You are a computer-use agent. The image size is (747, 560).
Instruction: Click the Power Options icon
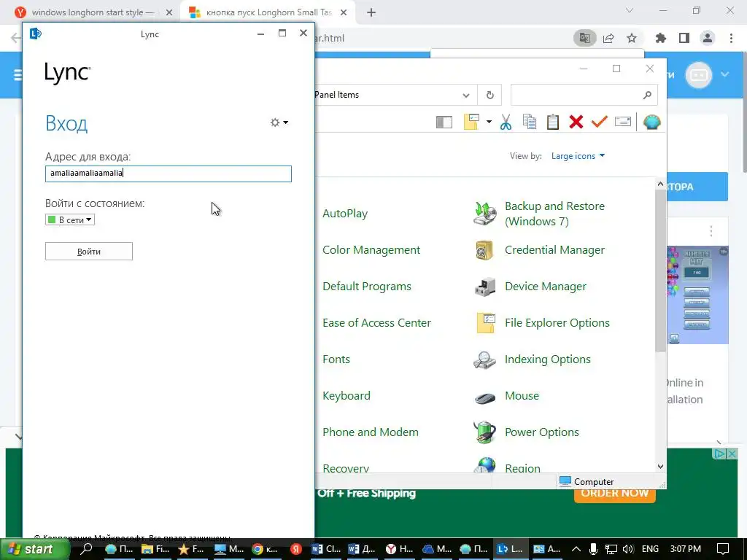tap(484, 432)
